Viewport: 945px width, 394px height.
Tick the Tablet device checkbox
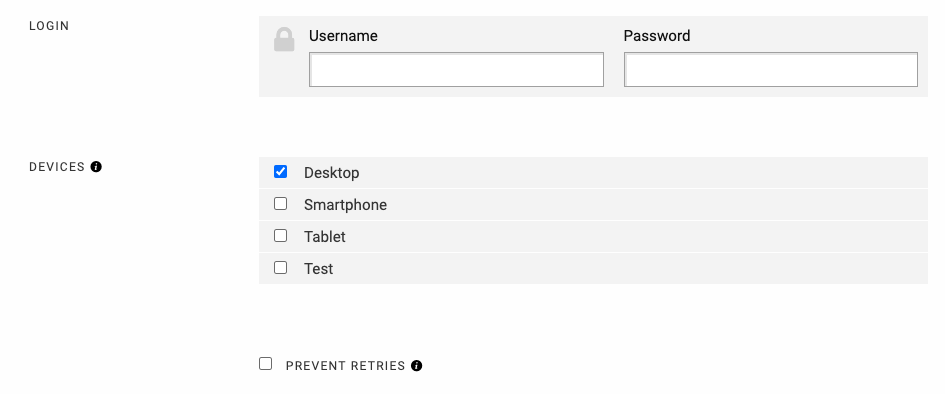pos(280,236)
